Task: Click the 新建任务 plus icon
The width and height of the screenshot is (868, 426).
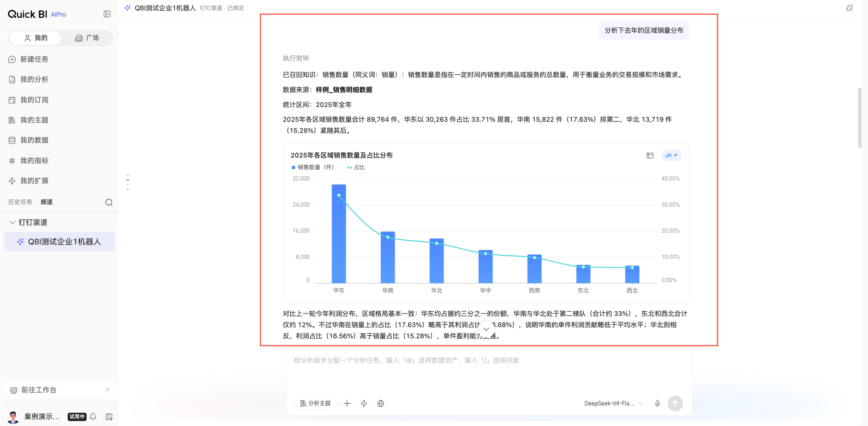Action: click(x=12, y=60)
